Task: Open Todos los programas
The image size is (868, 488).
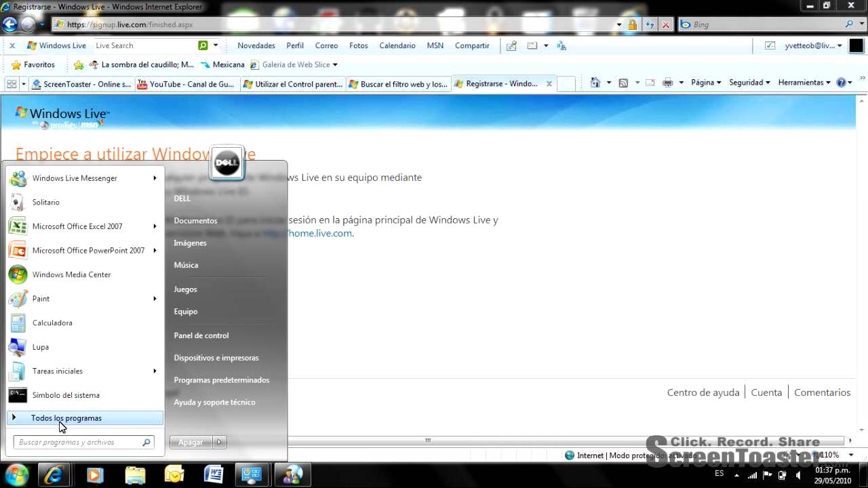Action: [x=85, y=418]
